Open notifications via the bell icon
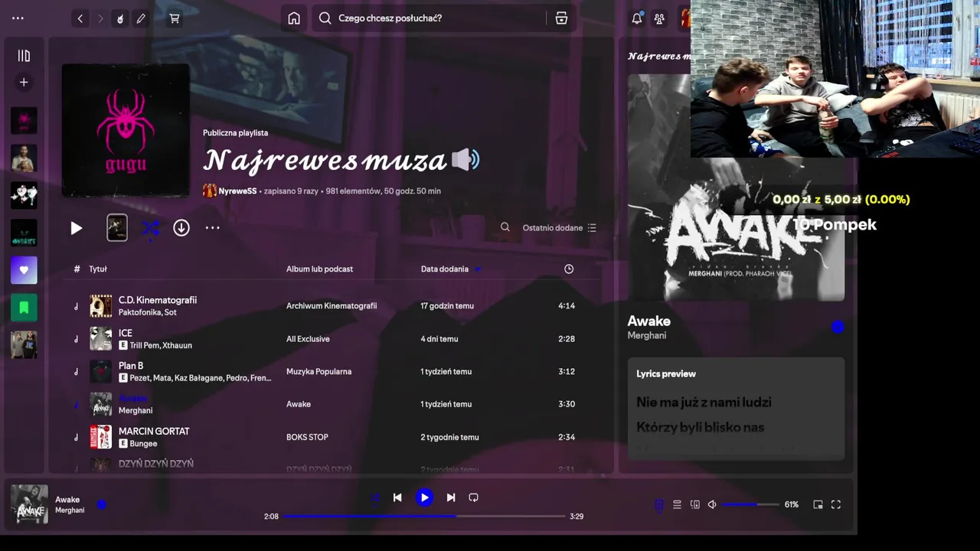 click(x=637, y=18)
